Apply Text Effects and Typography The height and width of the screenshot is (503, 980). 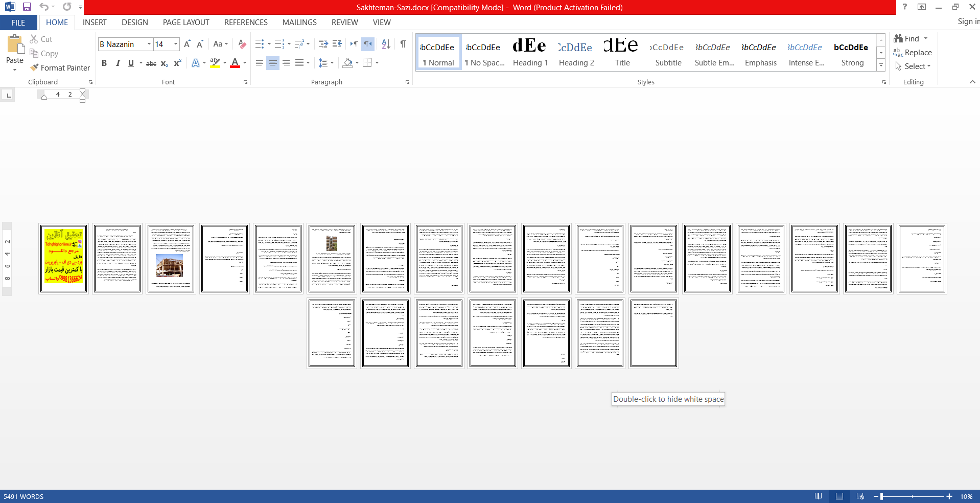tap(196, 63)
